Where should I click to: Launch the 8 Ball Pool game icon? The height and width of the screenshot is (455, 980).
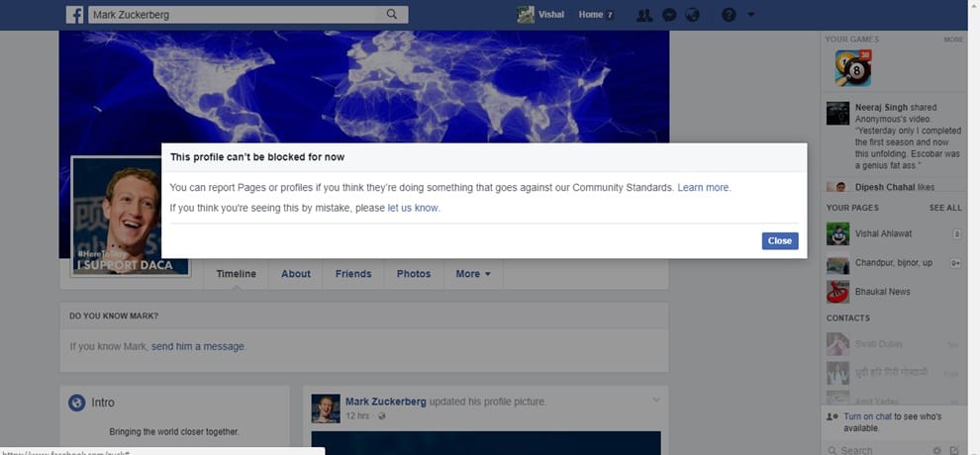pos(852,68)
